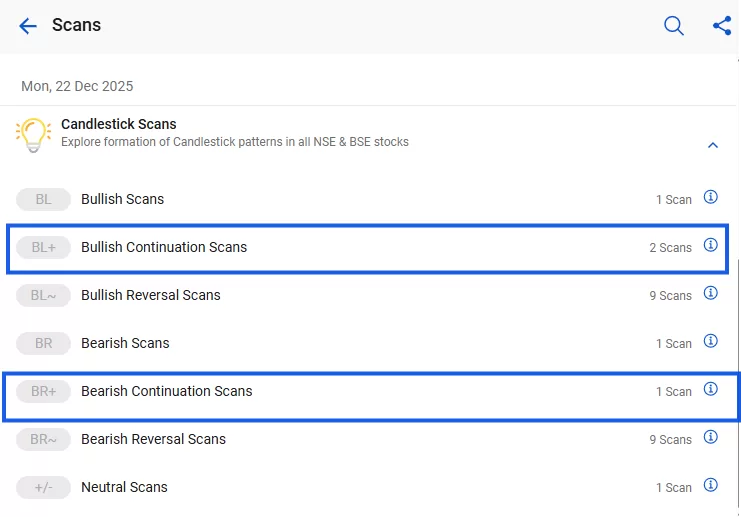This screenshot has width=742, height=517.
Task: Open info icon for Neutral Scans
Action: coord(711,486)
